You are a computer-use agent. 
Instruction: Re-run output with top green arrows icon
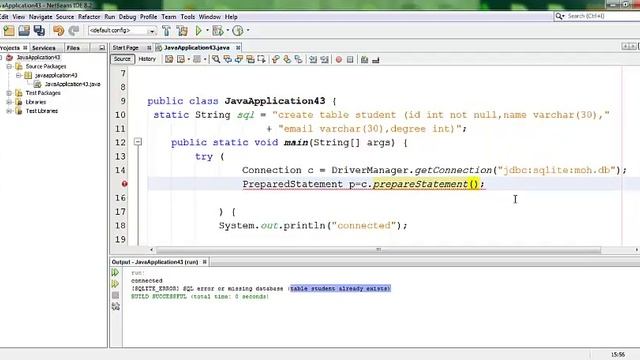[x=116, y=272]
